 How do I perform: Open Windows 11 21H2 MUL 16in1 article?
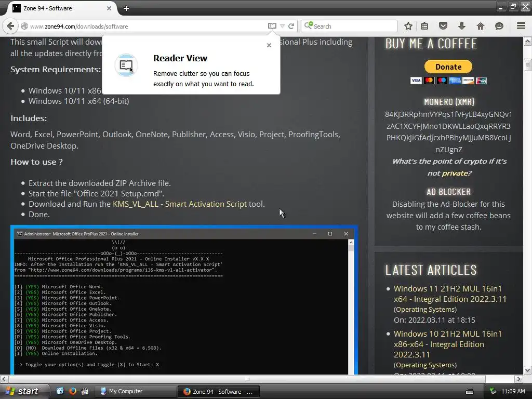[450, 294]
